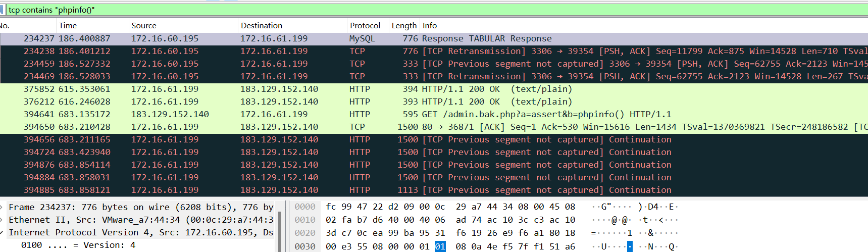The image size is (868, 252).
Task: Click source 183.129.152.140 in packet 394641
Action: pos(170,114)
